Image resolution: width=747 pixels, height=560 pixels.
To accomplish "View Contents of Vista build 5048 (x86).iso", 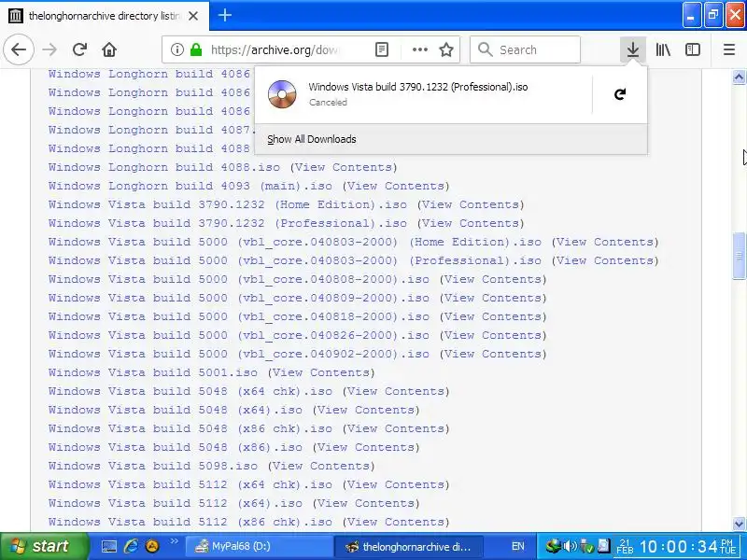I will (366, 447).
